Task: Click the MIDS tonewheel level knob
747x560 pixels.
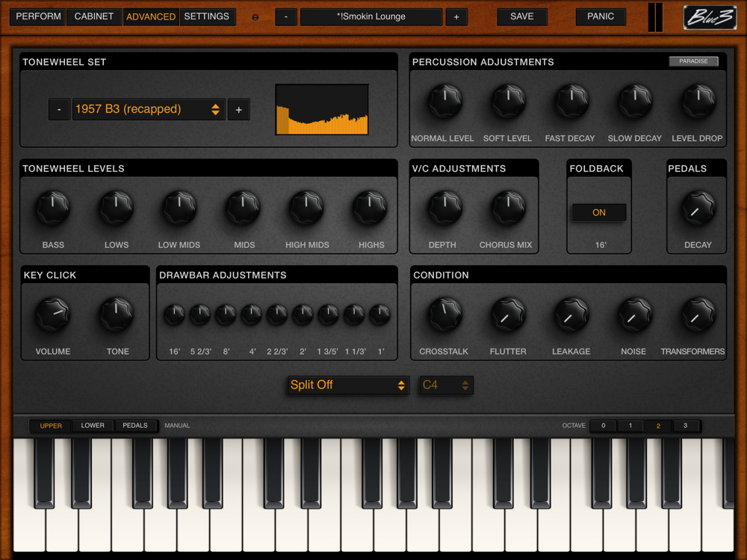Action: pos(243,208)
